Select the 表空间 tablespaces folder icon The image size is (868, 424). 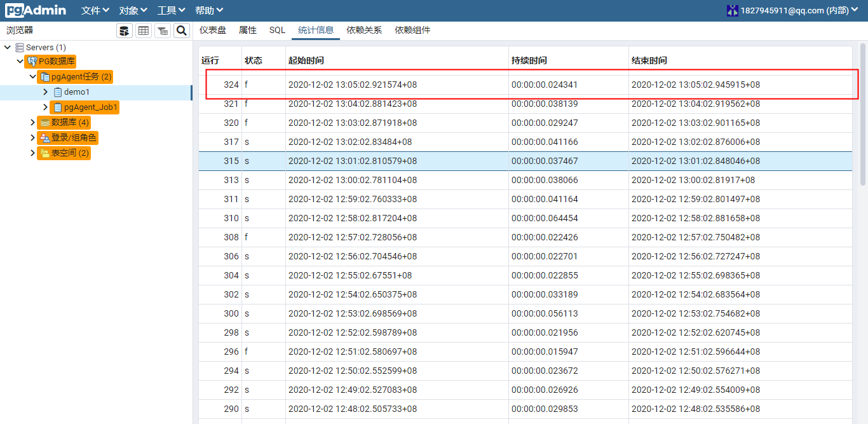[46, 153]
